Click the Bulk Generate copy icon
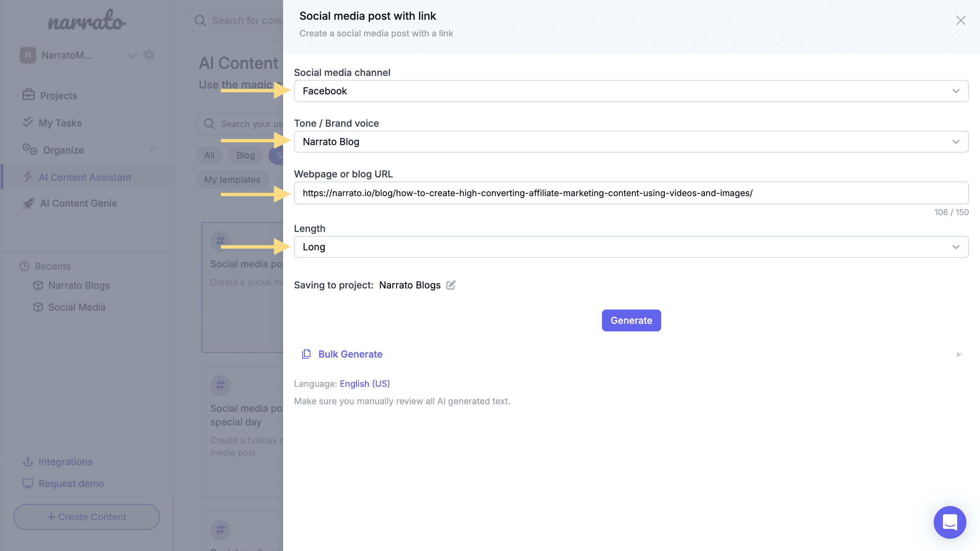 [306, 354]
